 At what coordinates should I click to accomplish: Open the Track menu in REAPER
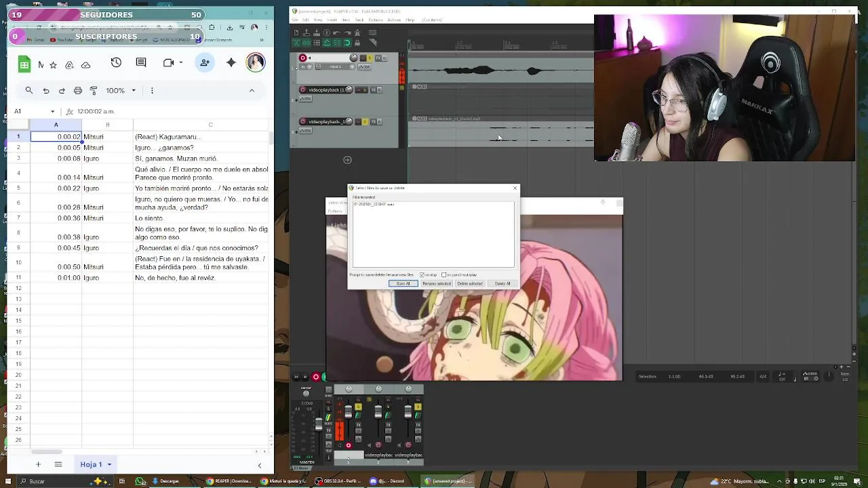pyautogui.click(x=359, y=20)
